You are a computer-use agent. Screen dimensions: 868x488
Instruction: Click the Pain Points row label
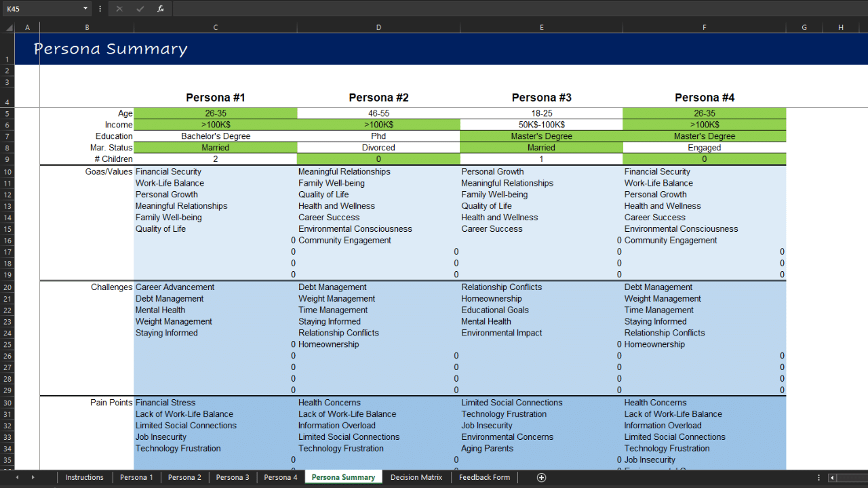(111, 403)
